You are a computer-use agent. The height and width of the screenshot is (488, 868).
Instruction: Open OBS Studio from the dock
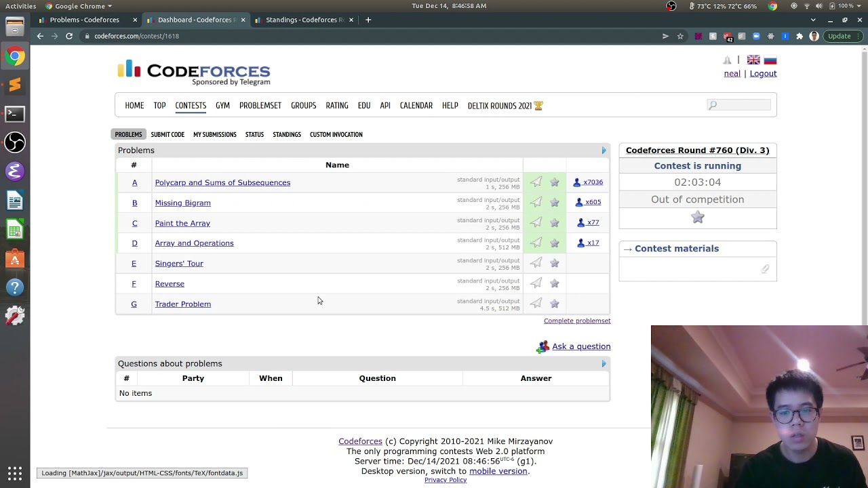[14, 142]
